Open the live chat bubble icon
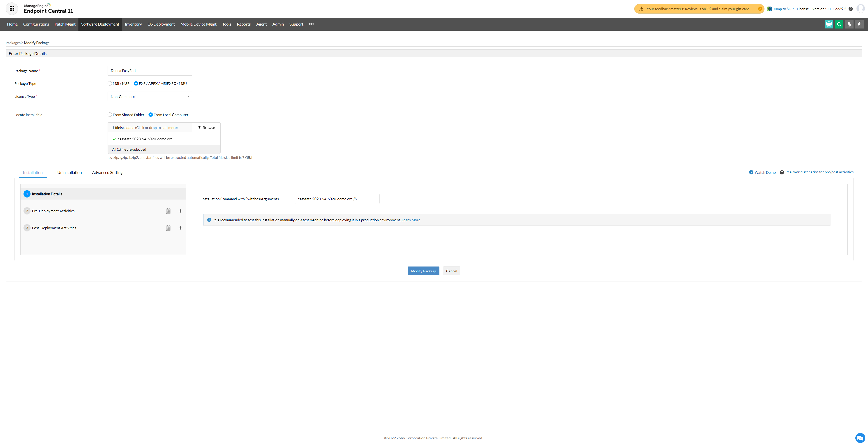The image size is (868, 445). coord(860,438)
